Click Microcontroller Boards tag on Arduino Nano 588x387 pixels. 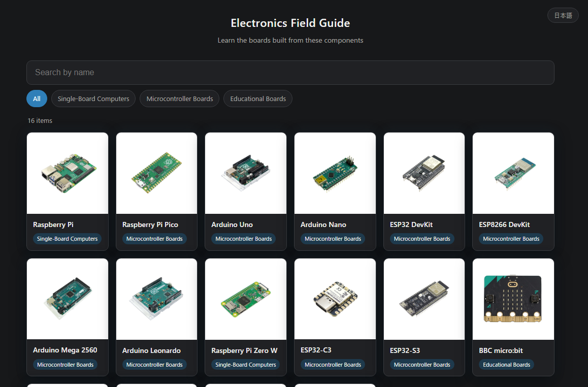click(333, 239)
